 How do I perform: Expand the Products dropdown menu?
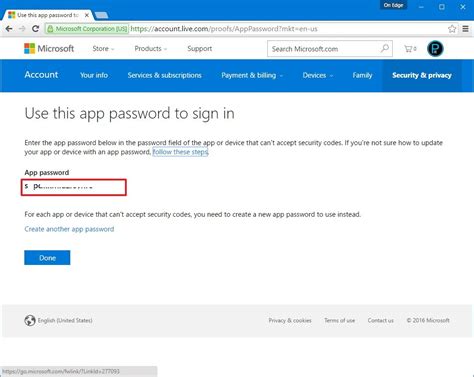[151, 49]
